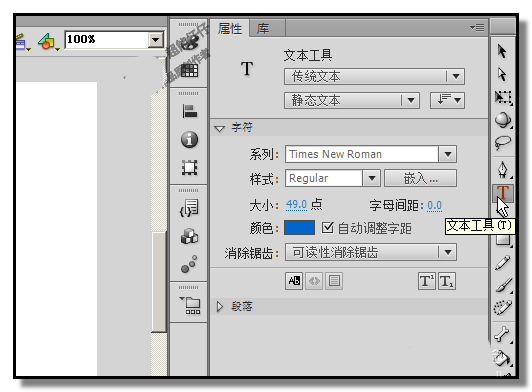This screenshot has width=532, height=392.
Task: Open the zoom 100% dropdown
Action: tap(156, 40)
